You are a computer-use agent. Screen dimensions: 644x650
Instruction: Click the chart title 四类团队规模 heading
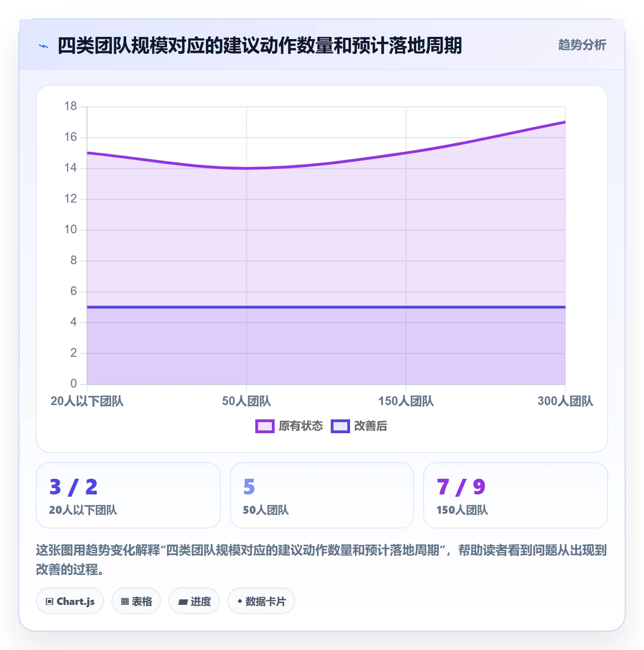coord(259,46)
